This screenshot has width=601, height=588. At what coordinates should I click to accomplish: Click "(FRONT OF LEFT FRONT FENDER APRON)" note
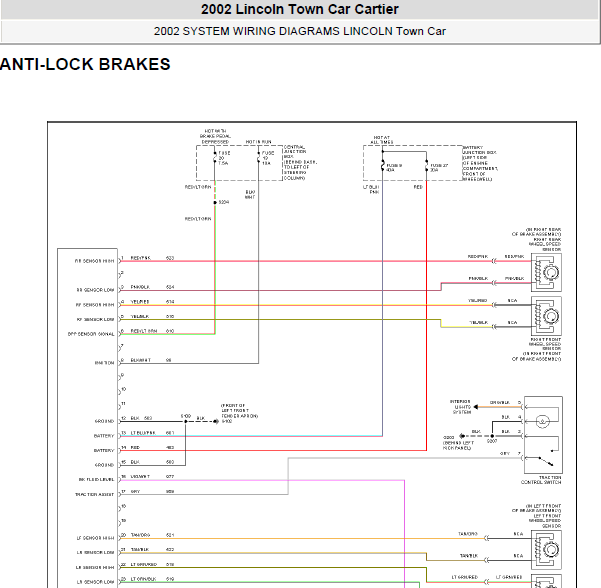pyautogui.click(x=239, y=411)
